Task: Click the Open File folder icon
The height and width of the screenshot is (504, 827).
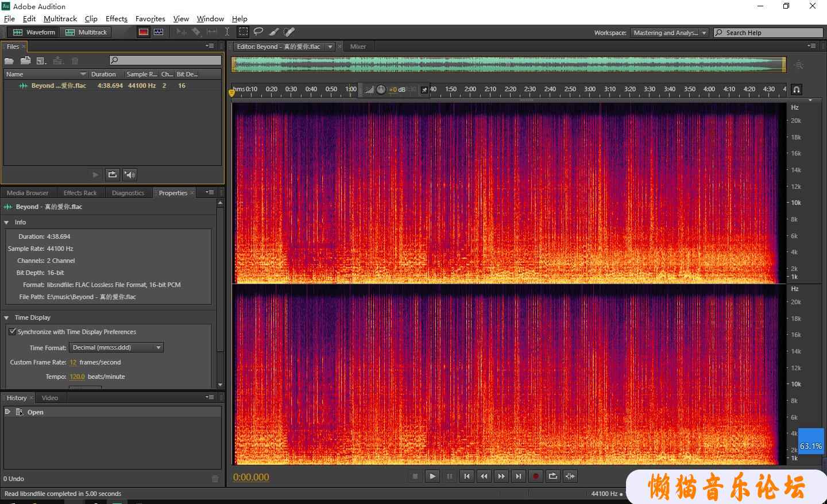Action: [9, 60]
